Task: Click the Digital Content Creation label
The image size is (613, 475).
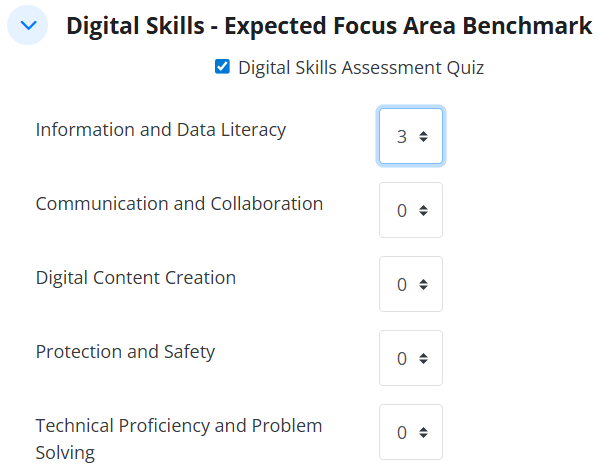Action: (x=136, y=278)
